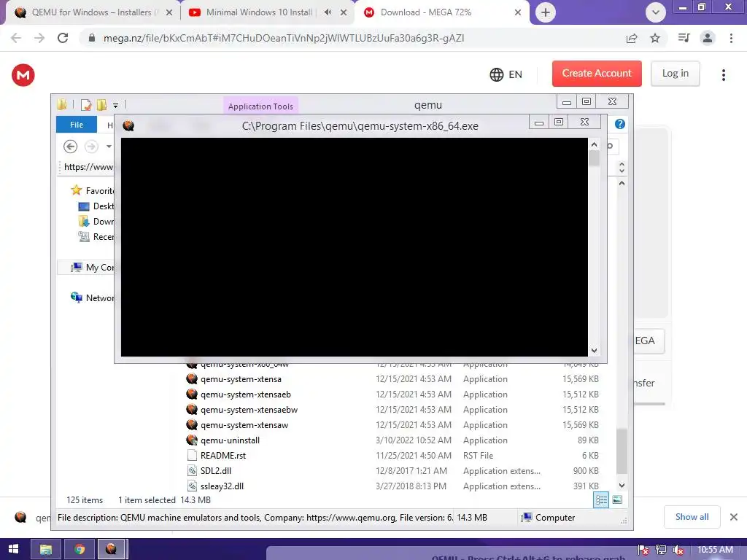Click the Log in button
The height and width of the screenshot is (560, 747).
(675, 74)
